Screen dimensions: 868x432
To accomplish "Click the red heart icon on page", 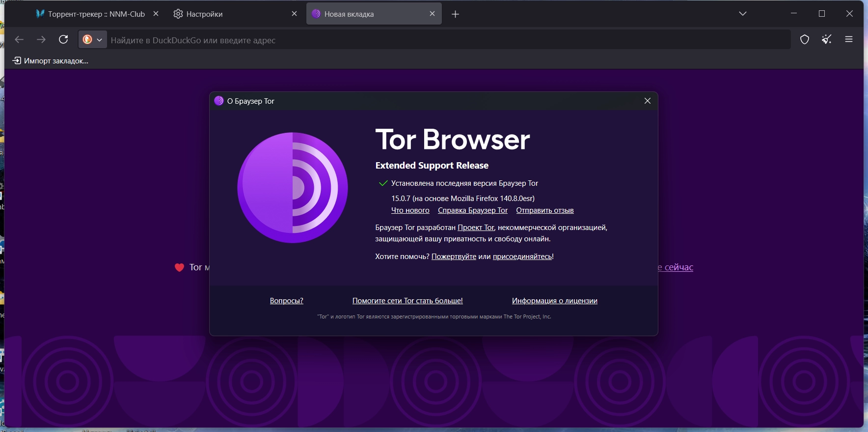I will click(179, 267).
